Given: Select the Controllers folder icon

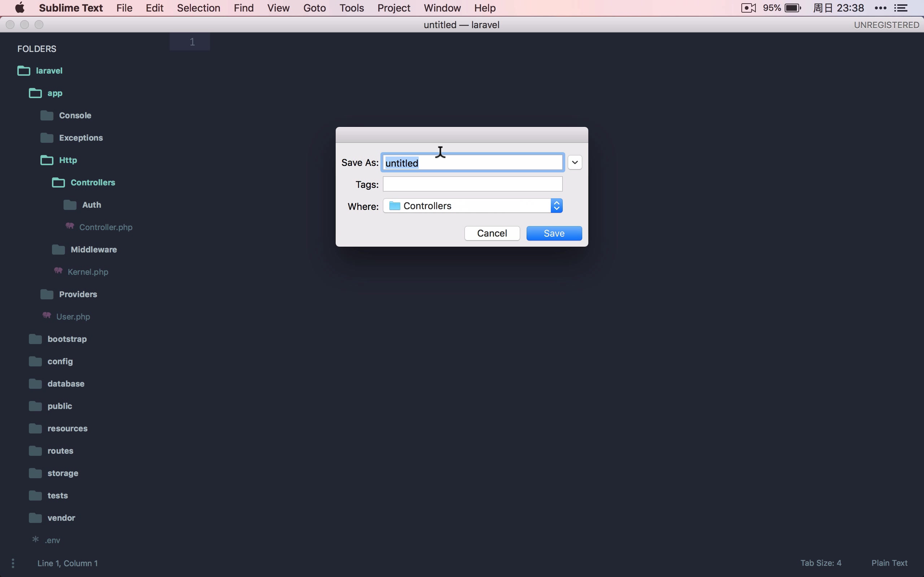Looking at the screenshot, I should [58, 182].
